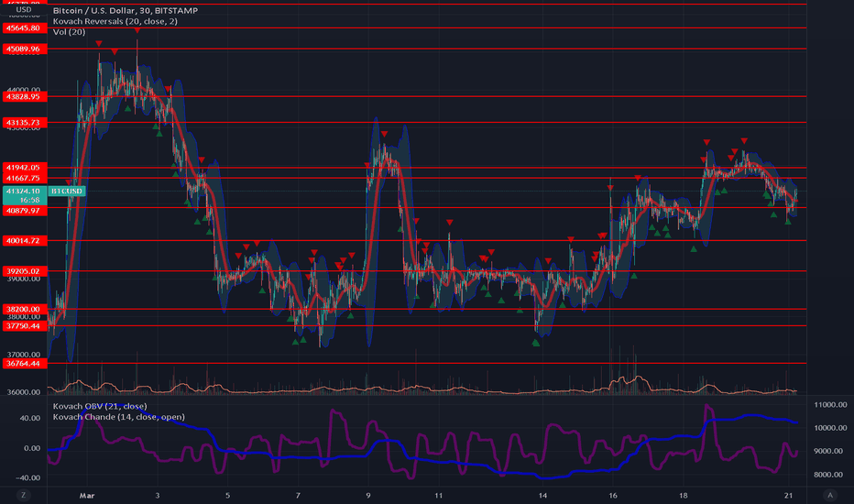This screenshot has width=854, height=504.
Task: Click the -40.00 Chande scale value
Action: pos(28,477)
